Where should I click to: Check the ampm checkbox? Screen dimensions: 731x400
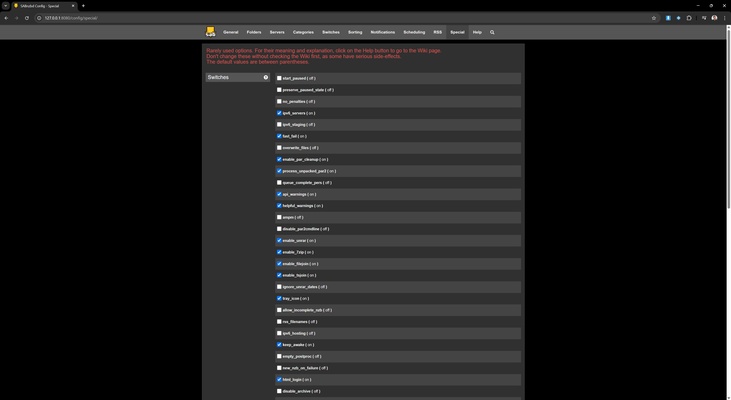(x=279, y=217)
